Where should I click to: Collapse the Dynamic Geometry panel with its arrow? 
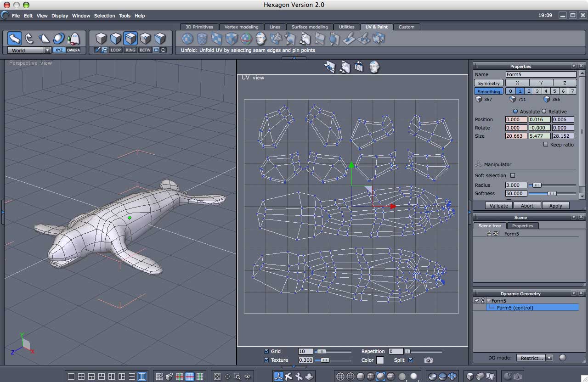coord(574,293)
